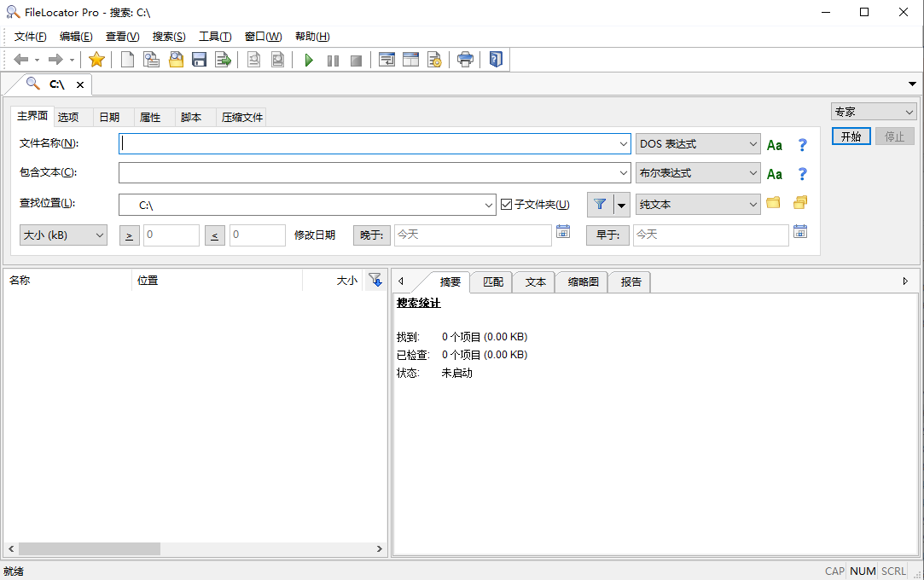This screenshot has width=924, height=580.
Task: Toggle the 晚于 date filter button
Action: 372,235
